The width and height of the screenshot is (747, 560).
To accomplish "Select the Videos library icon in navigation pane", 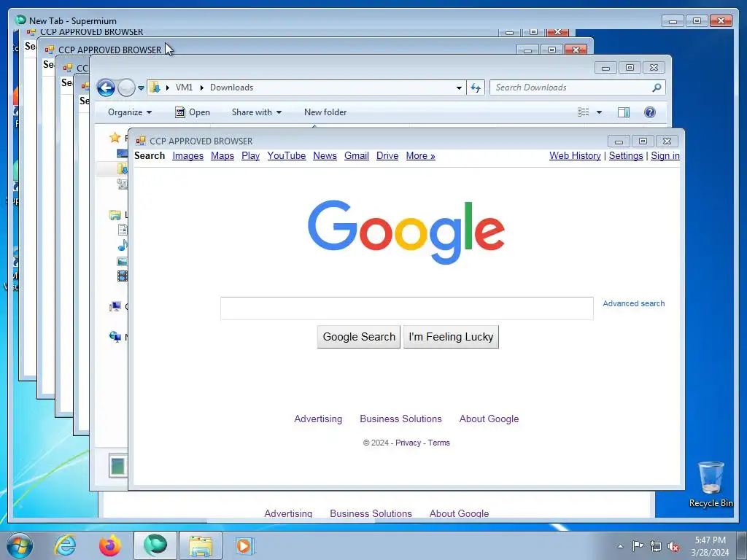I will click(x=123, y=276).
